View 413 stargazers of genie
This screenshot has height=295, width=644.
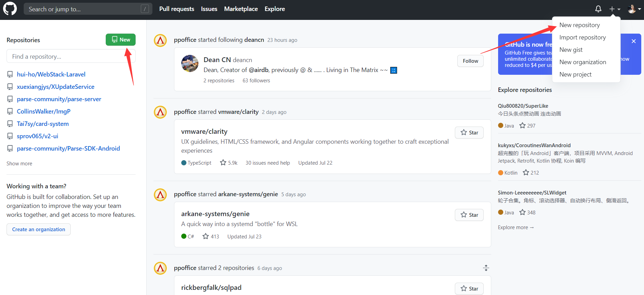(211, 236)
